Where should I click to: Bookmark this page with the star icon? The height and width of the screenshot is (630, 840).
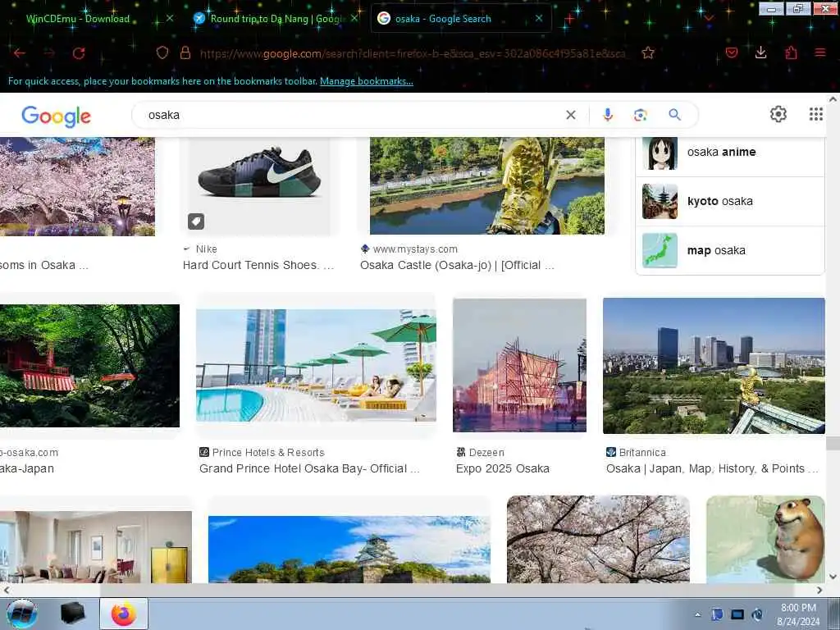click(648, 52)
